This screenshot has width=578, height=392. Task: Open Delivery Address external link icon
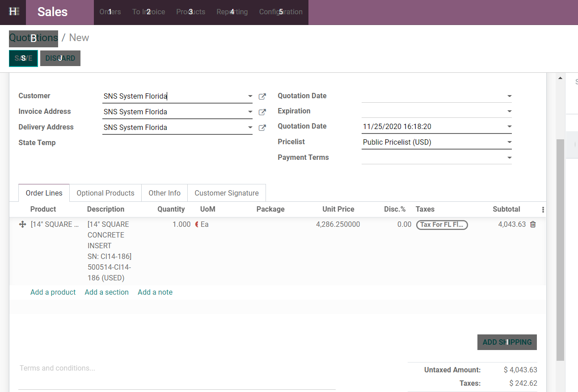(262, 128)
